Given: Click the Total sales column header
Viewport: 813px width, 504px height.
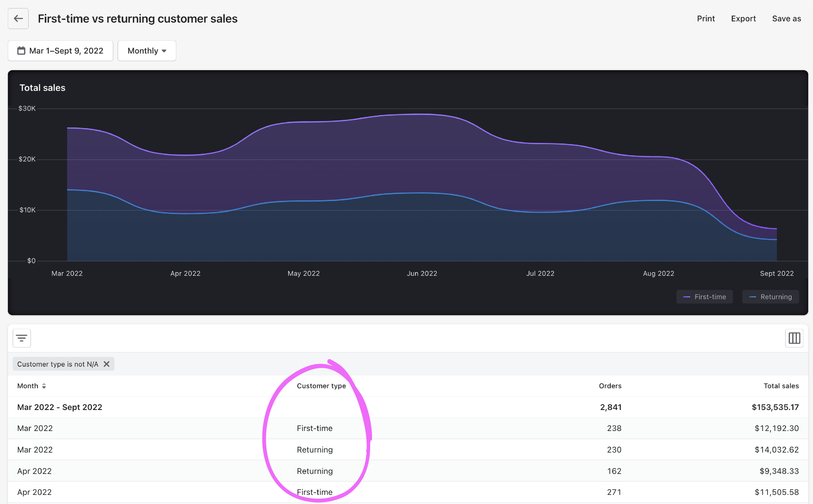Looking at the screenshot, I should click(x=781, y=386).
